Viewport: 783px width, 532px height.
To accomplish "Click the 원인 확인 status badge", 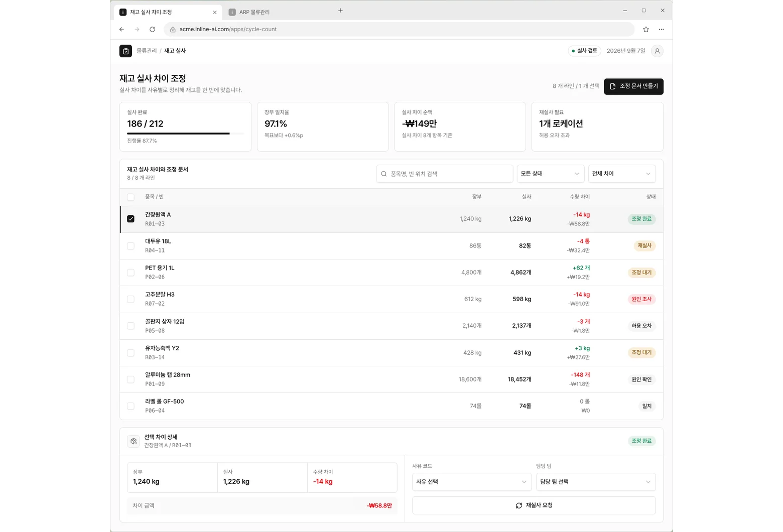I will [641, 379].
